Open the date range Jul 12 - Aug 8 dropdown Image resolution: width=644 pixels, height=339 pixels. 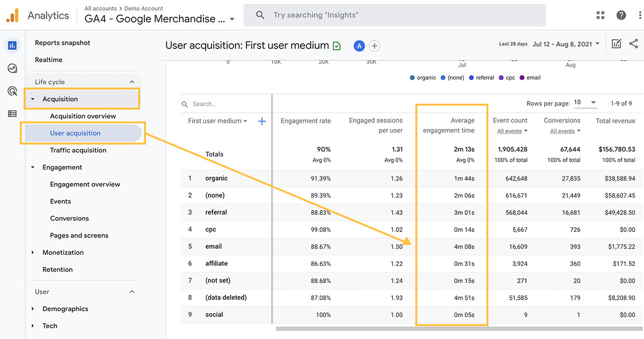click(x=566, y=44)
